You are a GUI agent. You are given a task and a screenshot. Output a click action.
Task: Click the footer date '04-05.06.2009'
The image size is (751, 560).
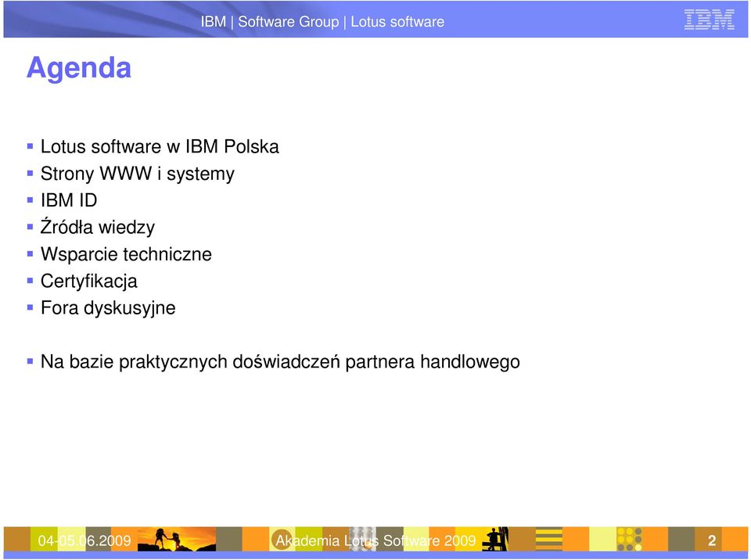[x=84, y=540]
